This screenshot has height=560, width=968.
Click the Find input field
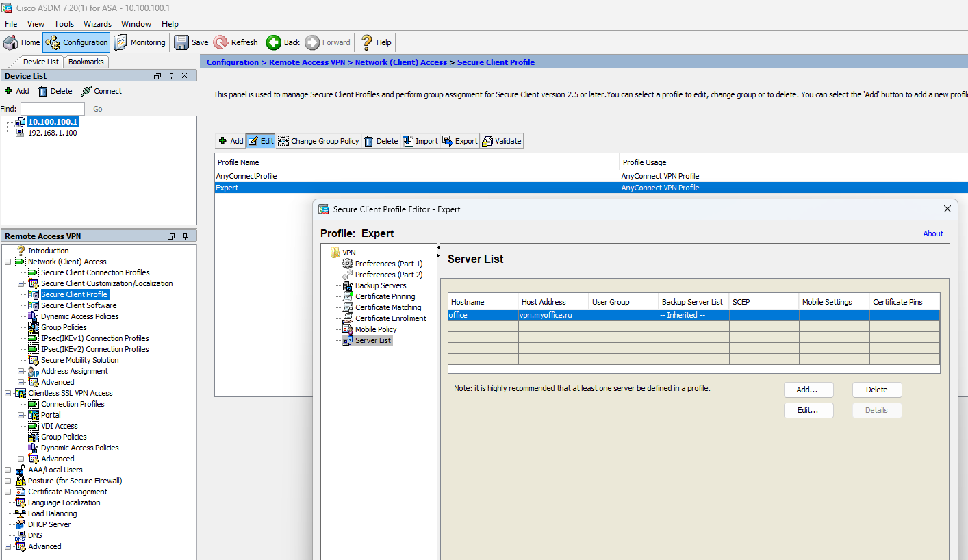[x=53, y=109]
